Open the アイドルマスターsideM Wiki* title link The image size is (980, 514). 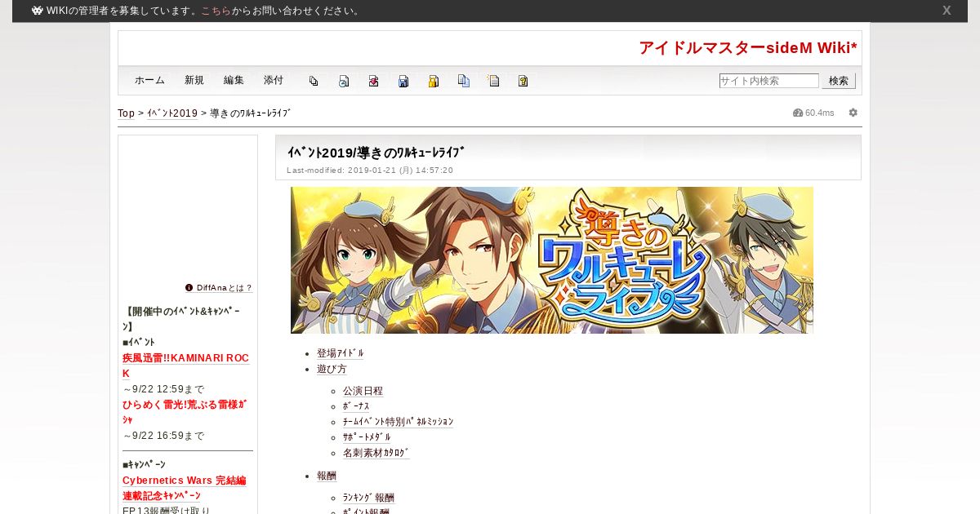(x=748, y=47)
